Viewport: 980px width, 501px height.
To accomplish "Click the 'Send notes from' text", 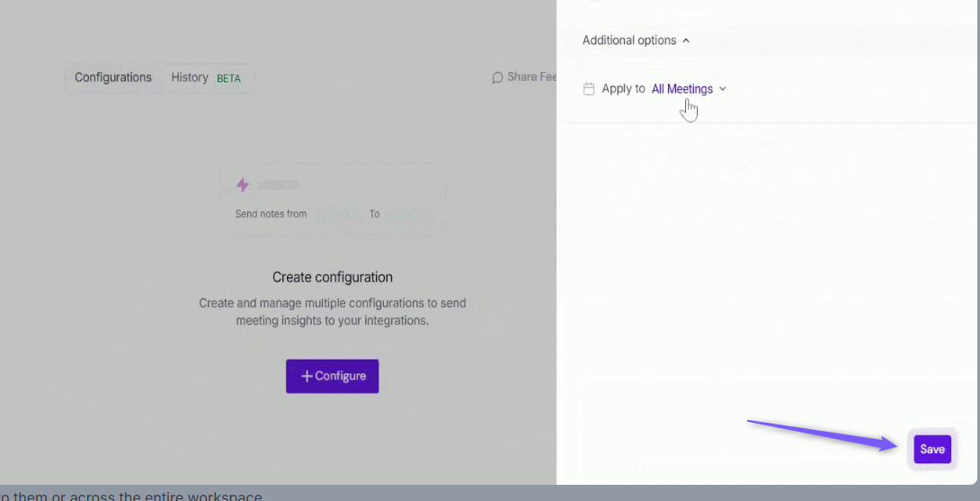I will click(271, 214).
